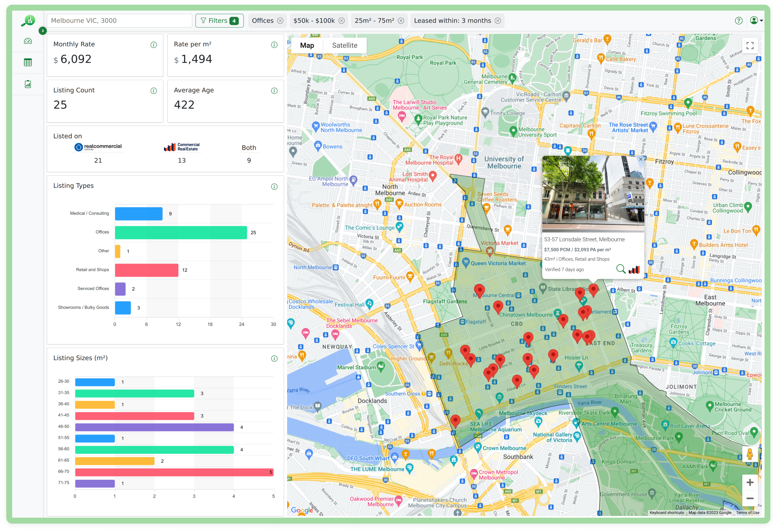Click the Melbourne VIC, 3000 search field
Screen dimensions: 777x532
119,20
